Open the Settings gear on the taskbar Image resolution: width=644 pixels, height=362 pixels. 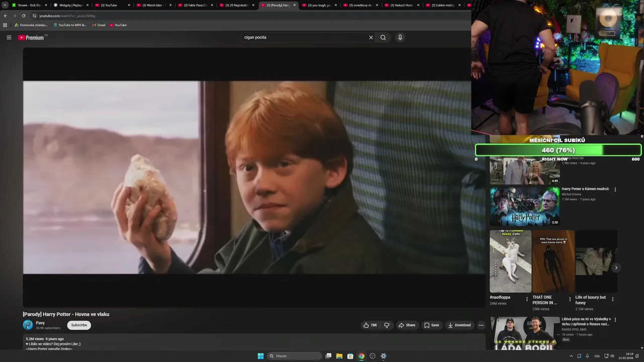pos(383,356)
